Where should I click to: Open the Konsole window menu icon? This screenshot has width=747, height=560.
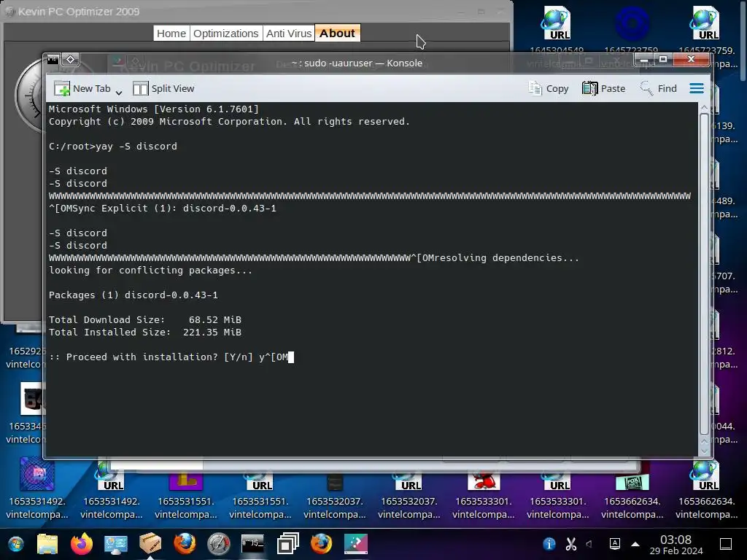[x=53, y=60]
